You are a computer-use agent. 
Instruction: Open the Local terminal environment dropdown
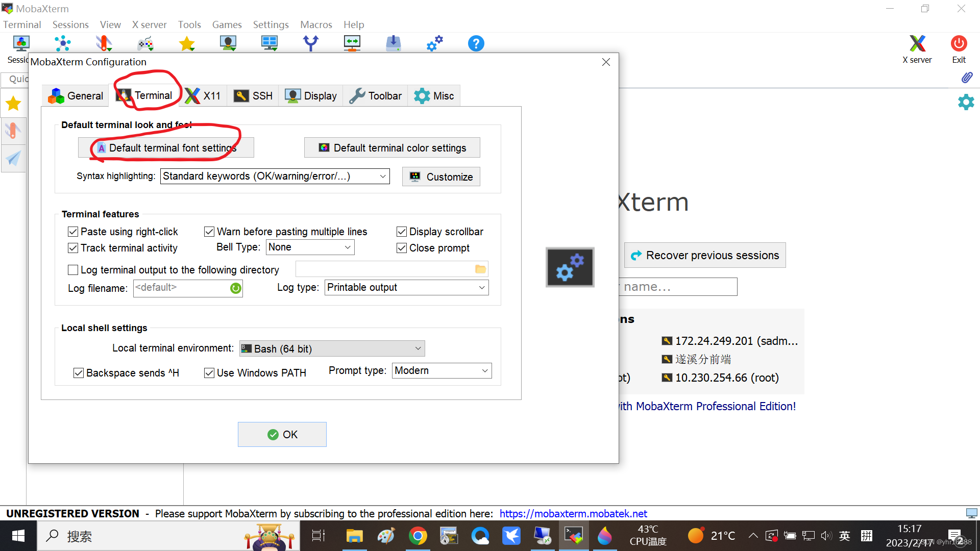332,348
